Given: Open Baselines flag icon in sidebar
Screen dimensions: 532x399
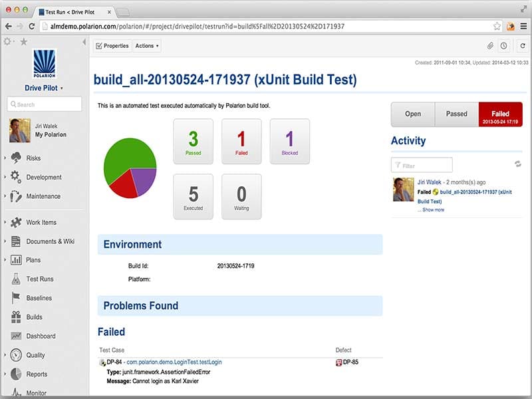Looking at the screenshot, I should pos(16,298).
